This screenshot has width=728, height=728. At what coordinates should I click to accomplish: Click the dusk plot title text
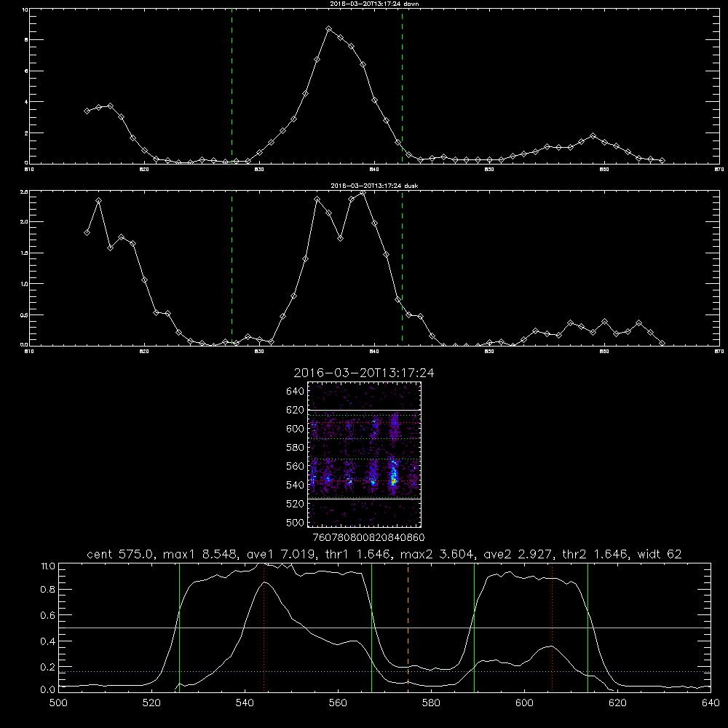tap(374, 186)
